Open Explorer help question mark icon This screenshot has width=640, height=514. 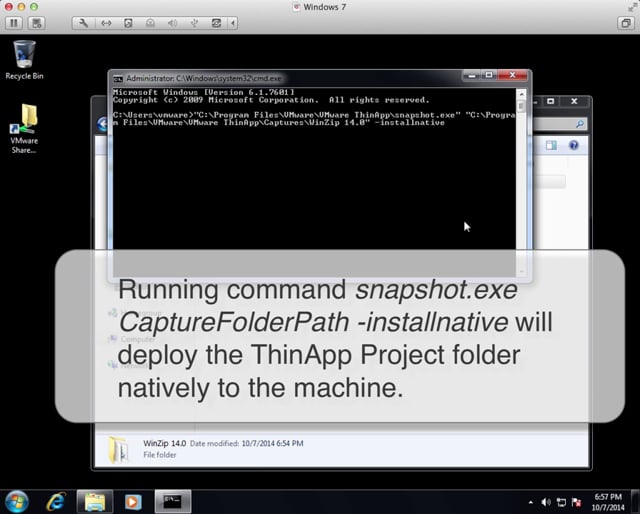click(573, 145)
